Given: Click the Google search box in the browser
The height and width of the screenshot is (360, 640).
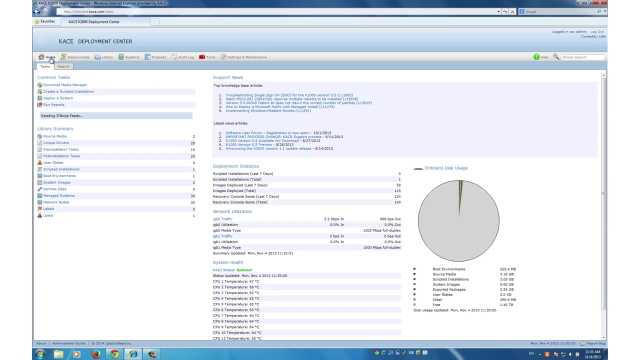Looking at the screenshot, I should (561, 11).
